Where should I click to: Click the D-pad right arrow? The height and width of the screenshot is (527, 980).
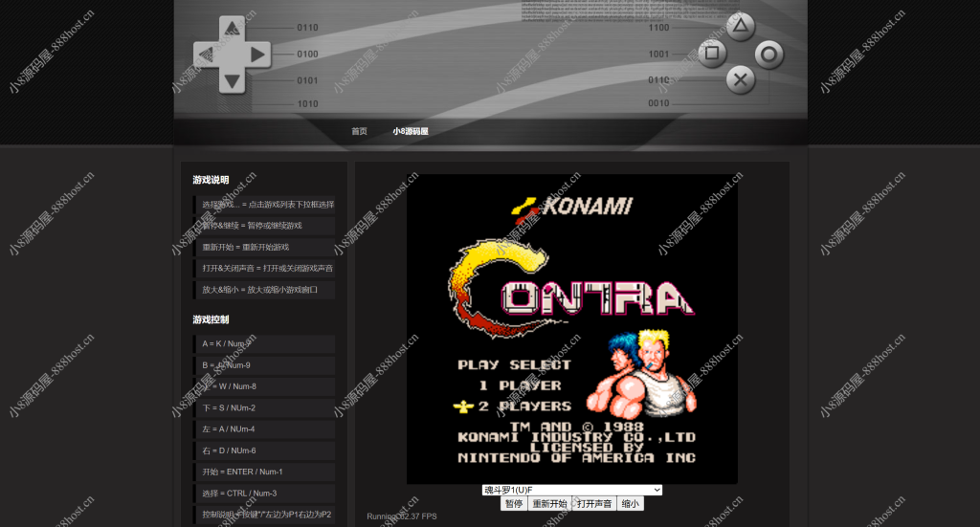coord(257,55)
